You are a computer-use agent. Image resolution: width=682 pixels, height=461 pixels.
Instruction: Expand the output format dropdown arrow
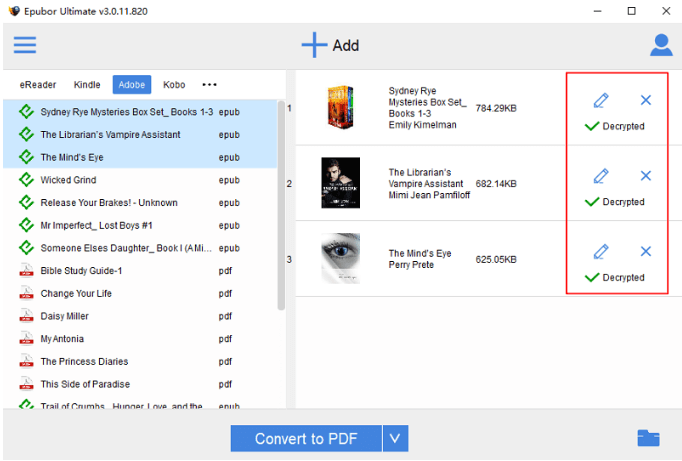point(395,438)
